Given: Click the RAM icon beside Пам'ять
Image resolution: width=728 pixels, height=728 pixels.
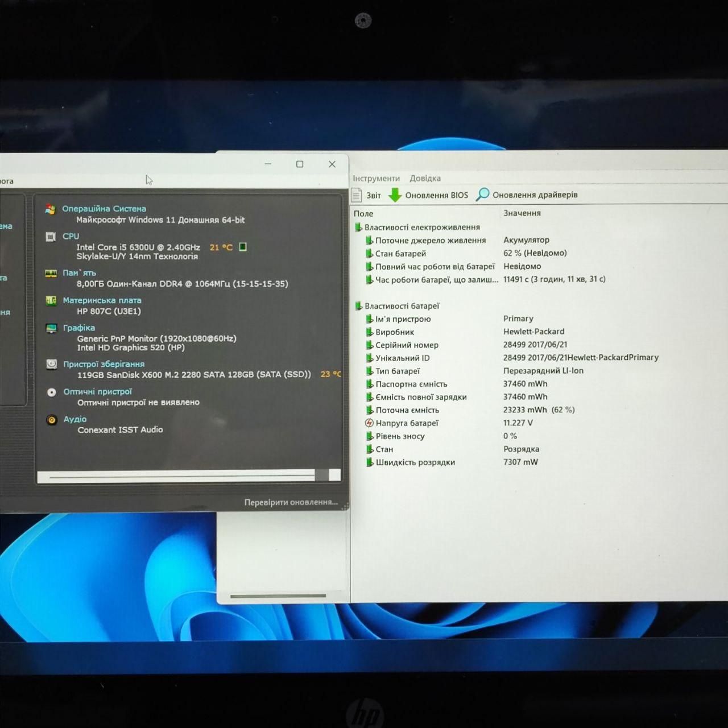Looking at the screenshot, I should pyautogui.click(x=51, y=273).
